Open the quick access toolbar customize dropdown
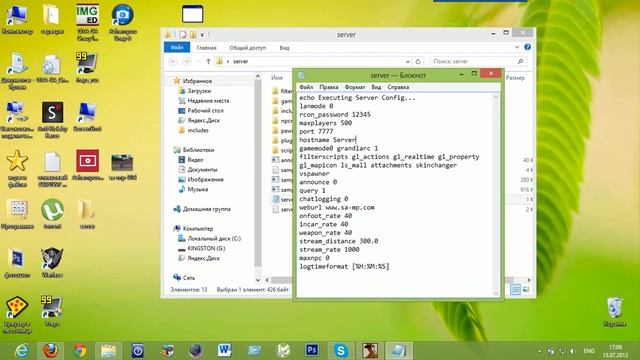The image size is (640, 360). point(202,35)
